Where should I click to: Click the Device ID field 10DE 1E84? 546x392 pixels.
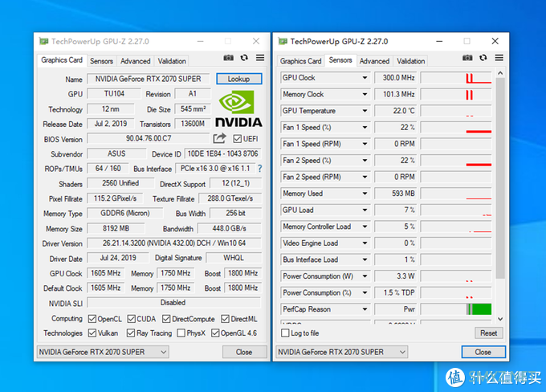(223, 153)
